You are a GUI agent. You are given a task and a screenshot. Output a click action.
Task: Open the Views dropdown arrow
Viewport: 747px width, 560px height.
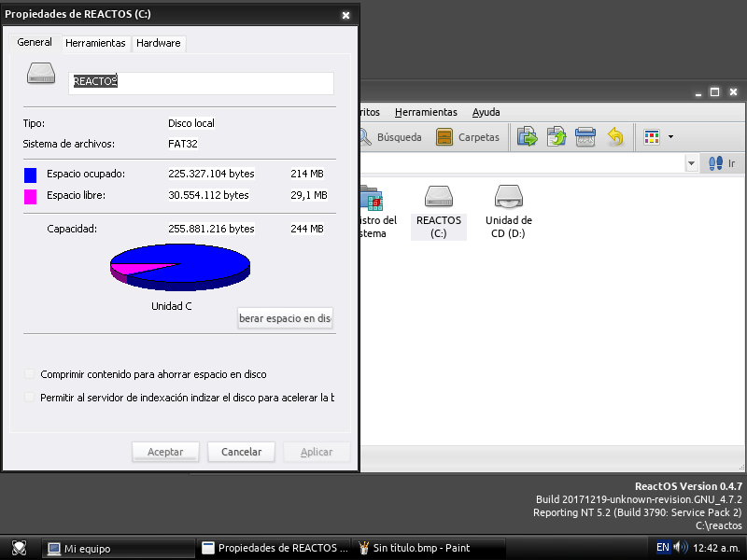670,137
